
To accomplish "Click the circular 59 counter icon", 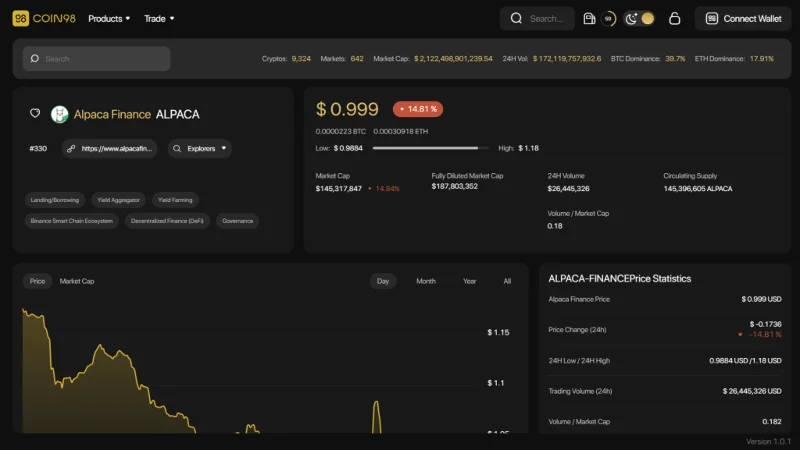I will point(608,18).
